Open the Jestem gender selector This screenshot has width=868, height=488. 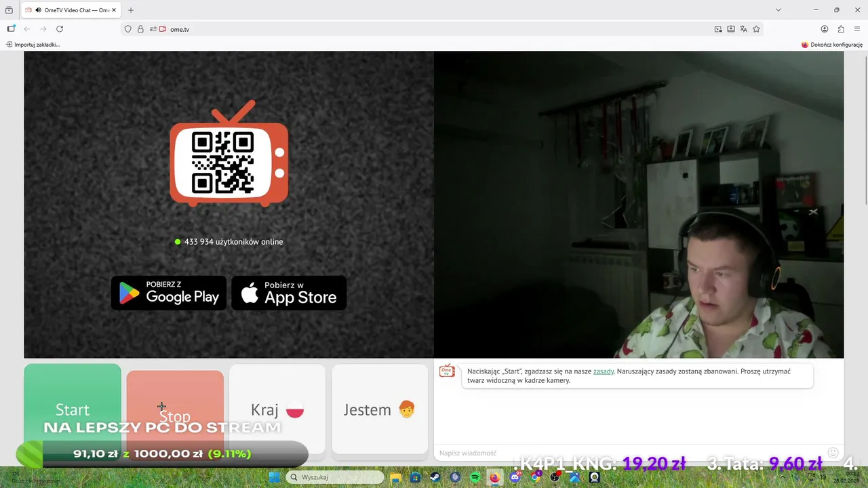click(380, 409)
